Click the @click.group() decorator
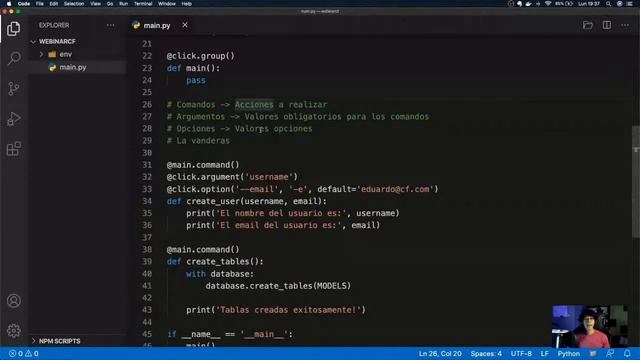Image resolution: width=640 pixels, height=360 pixels. [x=200, y=56]
